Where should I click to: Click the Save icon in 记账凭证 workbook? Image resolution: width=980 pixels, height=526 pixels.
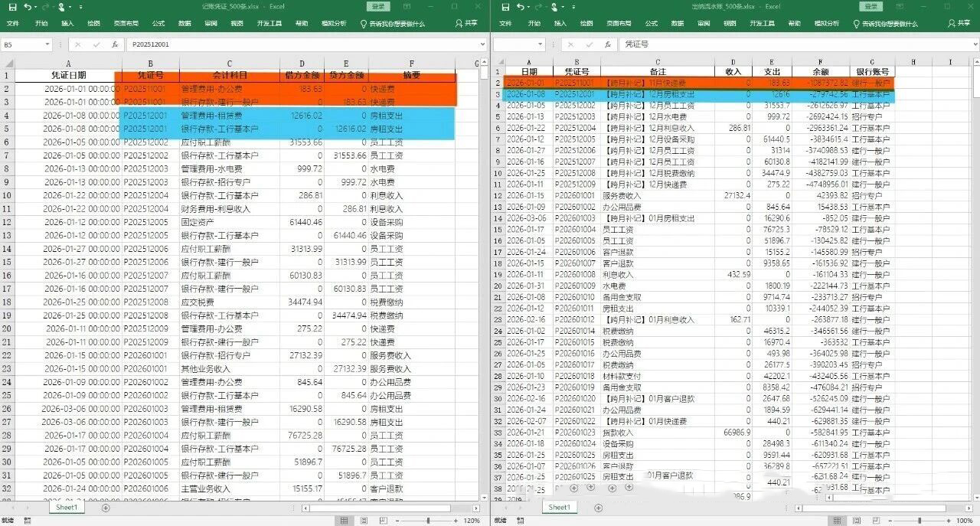(x=13, y=7)
